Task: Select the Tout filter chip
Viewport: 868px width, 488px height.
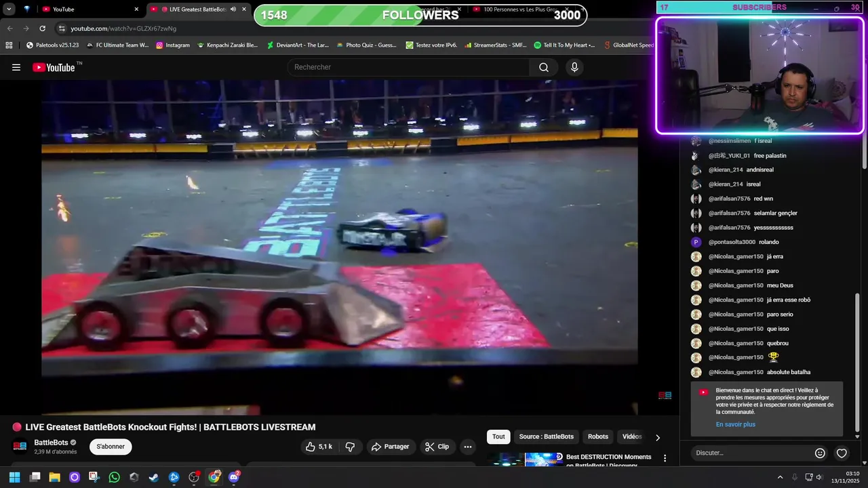Action: [498, 436]
